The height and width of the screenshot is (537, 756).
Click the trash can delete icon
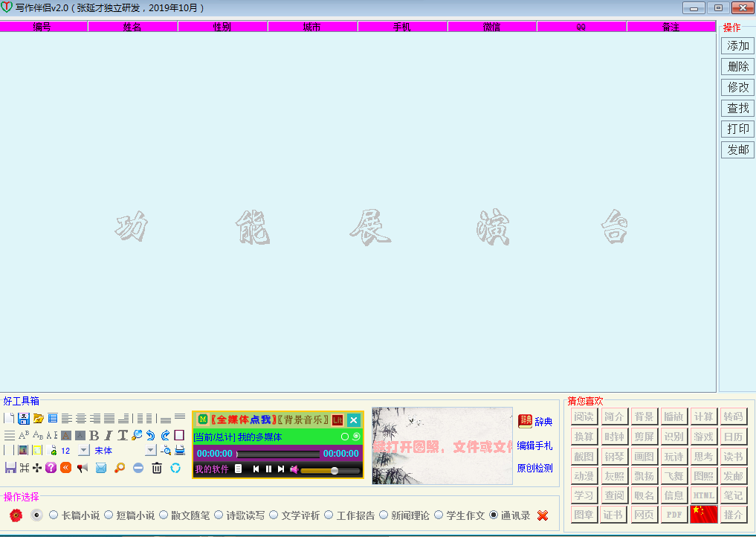pos(157,468)
